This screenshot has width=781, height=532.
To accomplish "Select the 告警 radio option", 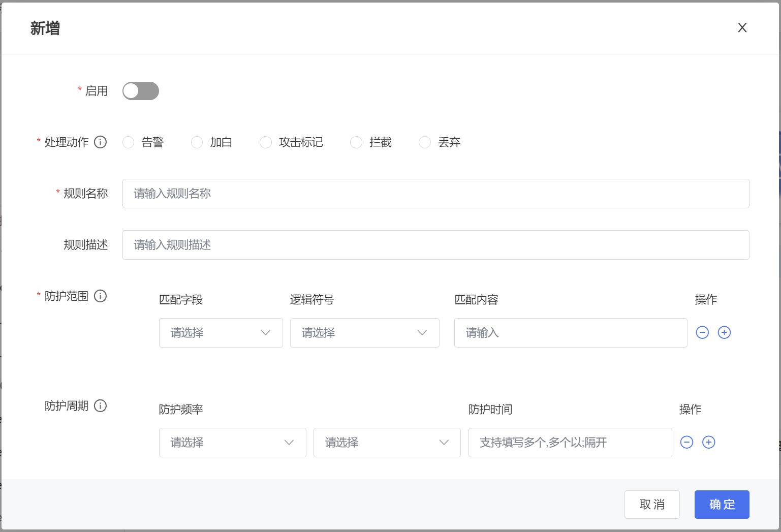I will [129, 142].
